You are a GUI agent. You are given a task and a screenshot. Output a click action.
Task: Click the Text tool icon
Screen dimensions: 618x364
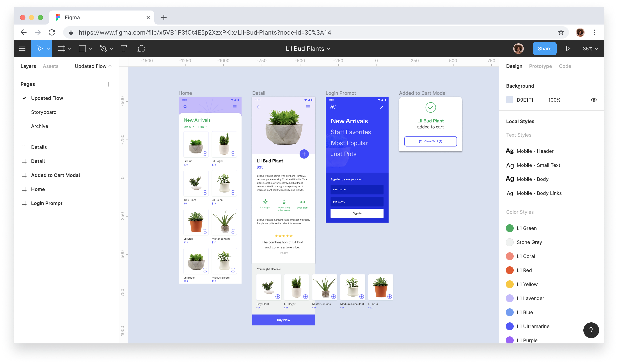124,49
